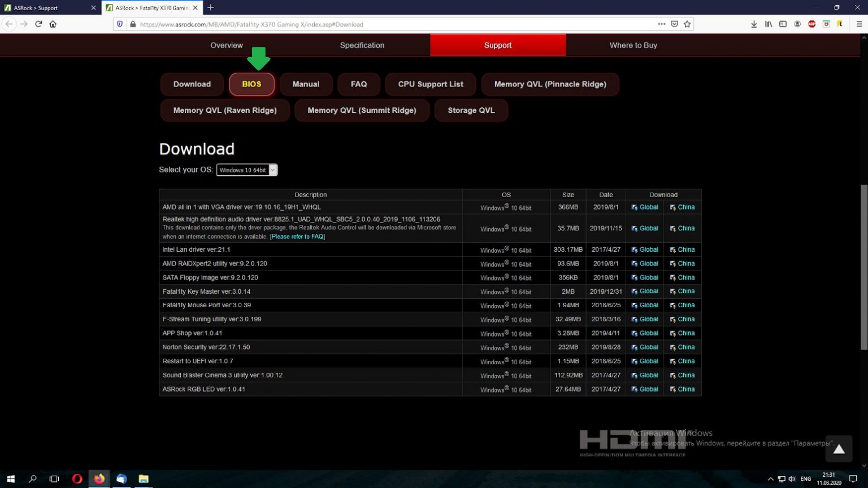
Task: Download F-Stream Tuning utility from Global
Action: [x=645, y=320]
